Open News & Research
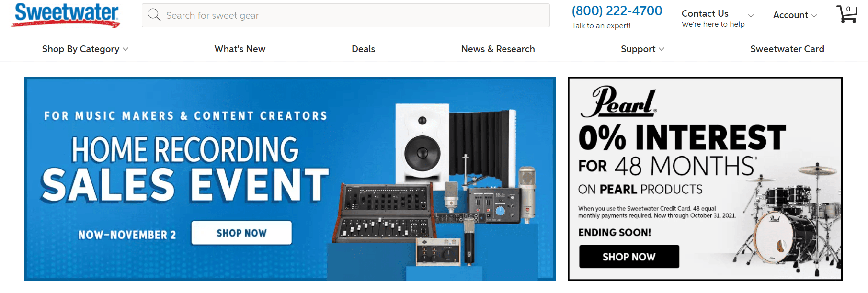The image size is (868, 293). pyautogui.click(x=498, y=49)
